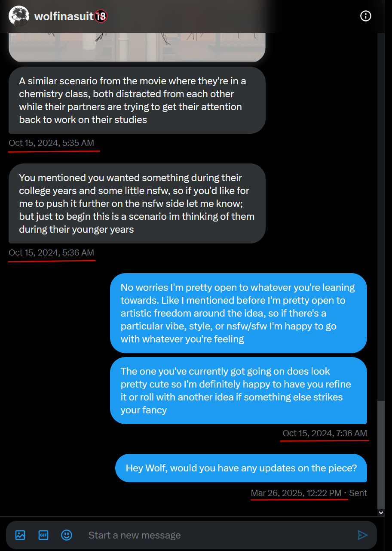This screenshot has width=392, height=551.
Task: Select the pretty cute refine message bubble
Action: point(239,391)
